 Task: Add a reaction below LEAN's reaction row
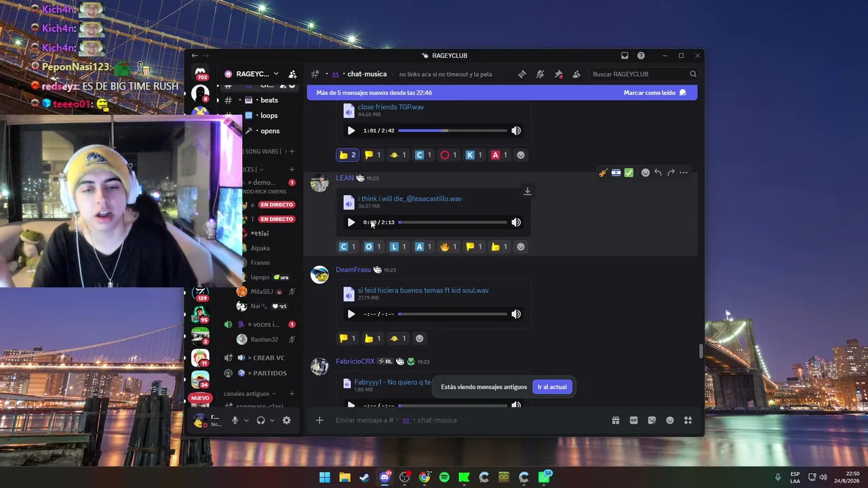point(520,247)
